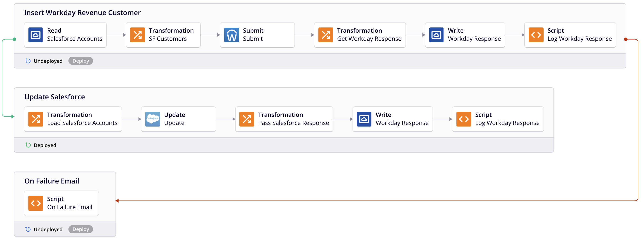Click the red on-failure connector dot

(626, 39)
